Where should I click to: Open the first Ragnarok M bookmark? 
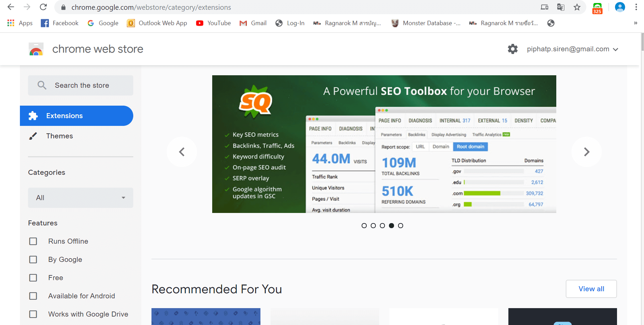(347, 23)
